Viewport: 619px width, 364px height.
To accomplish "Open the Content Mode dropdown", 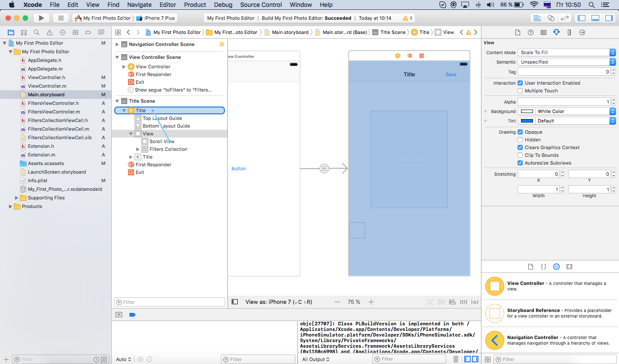I will pos(567,52).
